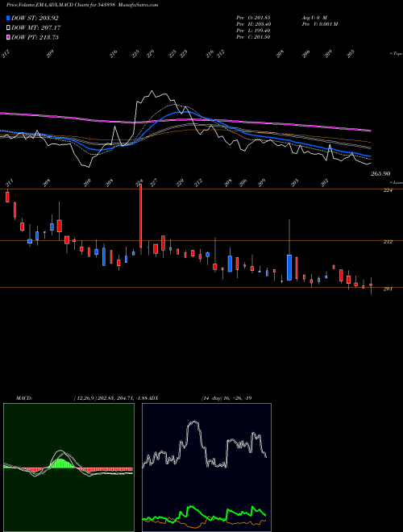Click the white DOW MT legend swatch

[9, 27]
